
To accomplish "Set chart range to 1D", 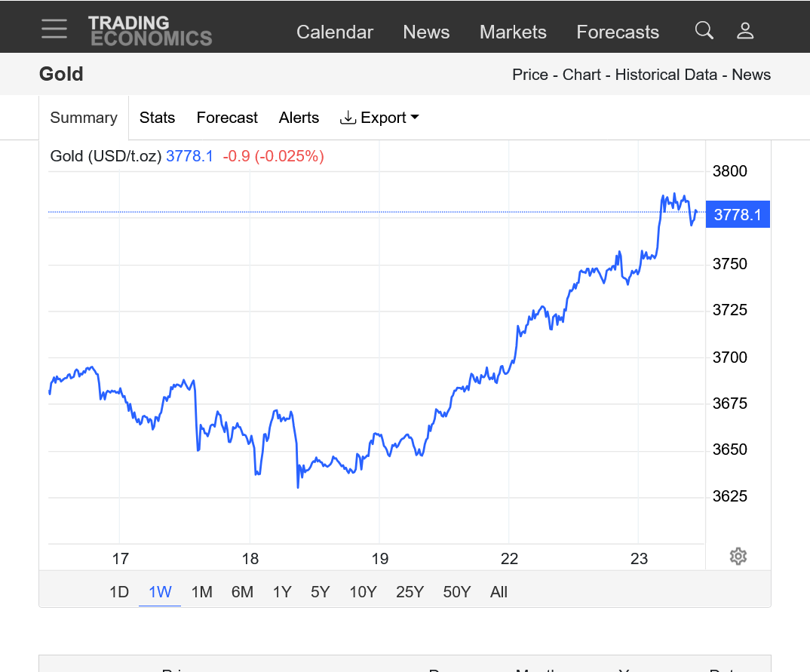I will coord(119,592).
